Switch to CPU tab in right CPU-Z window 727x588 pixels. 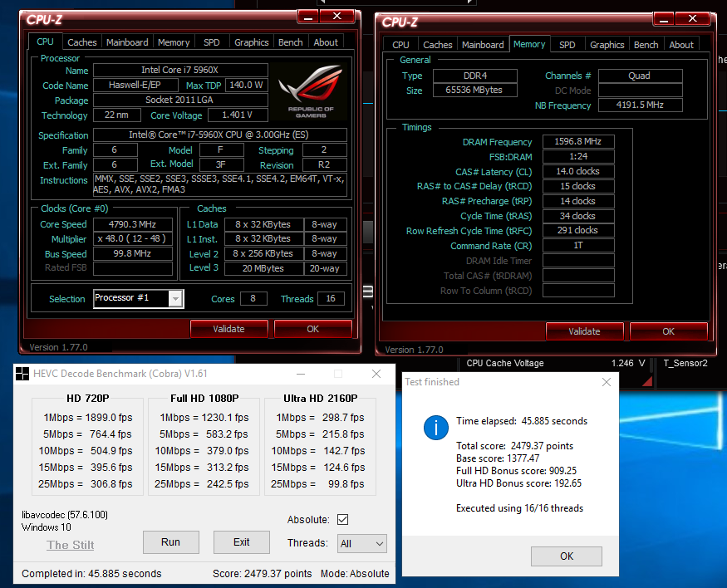(400, 45)
